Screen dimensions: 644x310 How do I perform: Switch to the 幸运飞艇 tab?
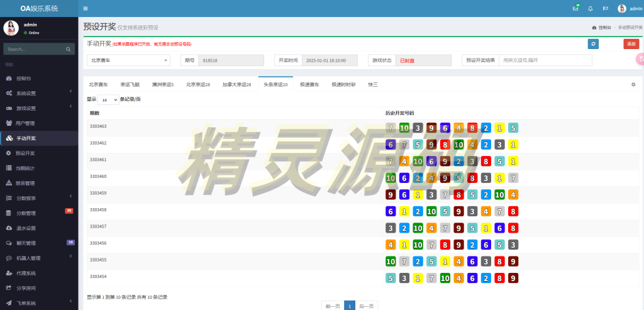click(130, 85)
